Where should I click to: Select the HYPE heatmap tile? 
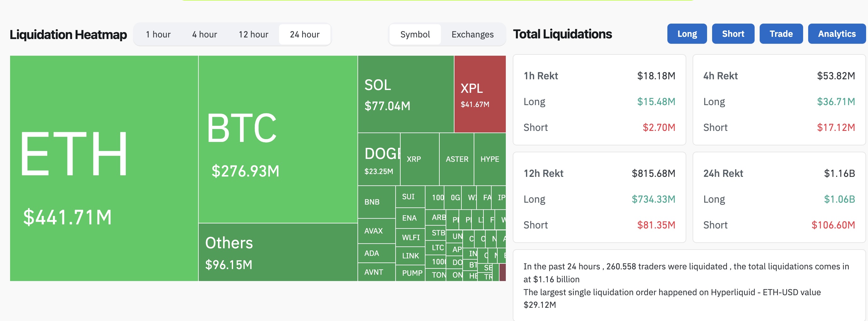click(x=490, y=159)
